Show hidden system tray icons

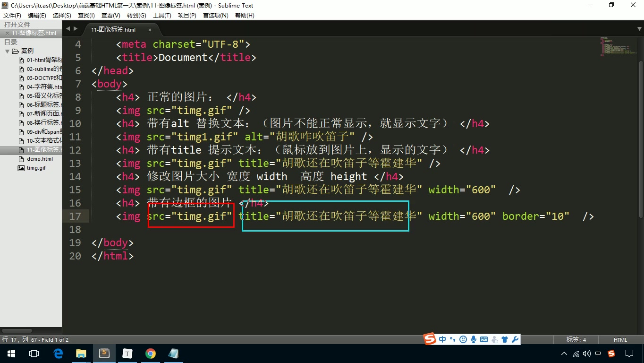tap(564, 354)
